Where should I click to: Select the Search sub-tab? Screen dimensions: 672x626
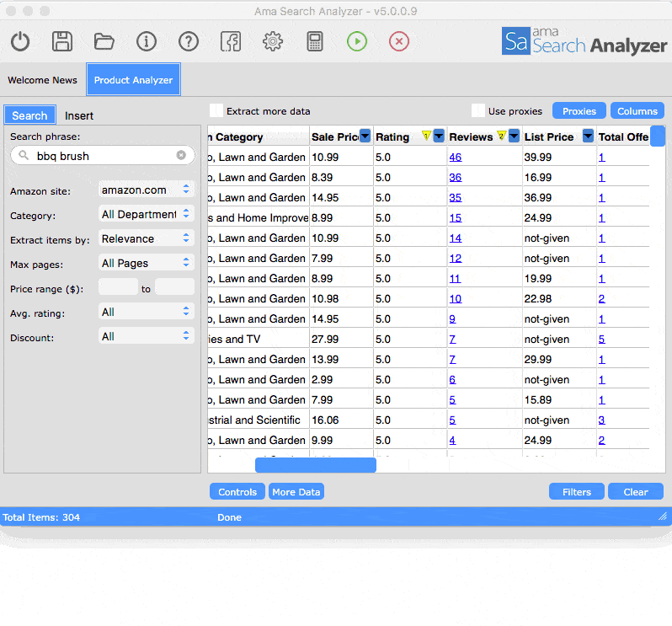tap(29, 115)
